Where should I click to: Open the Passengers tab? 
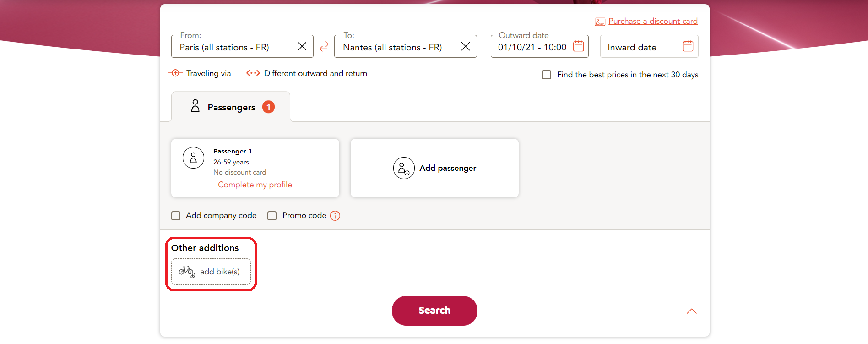(231, 107)
